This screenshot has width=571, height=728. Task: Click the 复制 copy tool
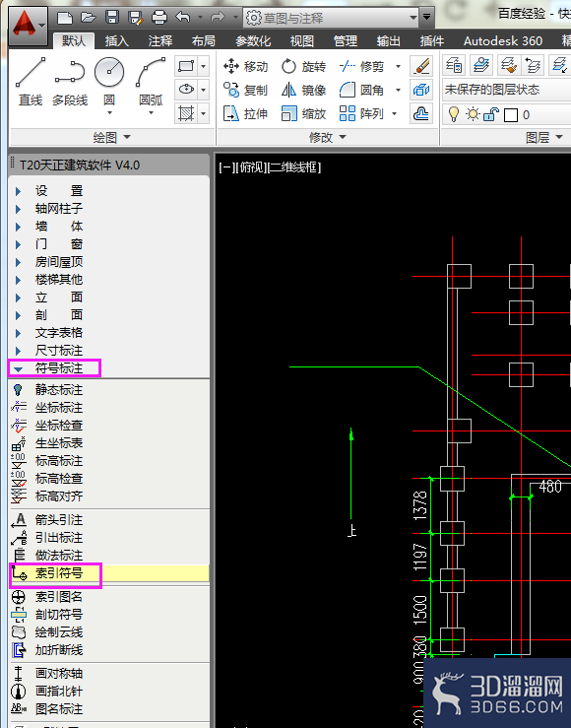coord(245,90)
